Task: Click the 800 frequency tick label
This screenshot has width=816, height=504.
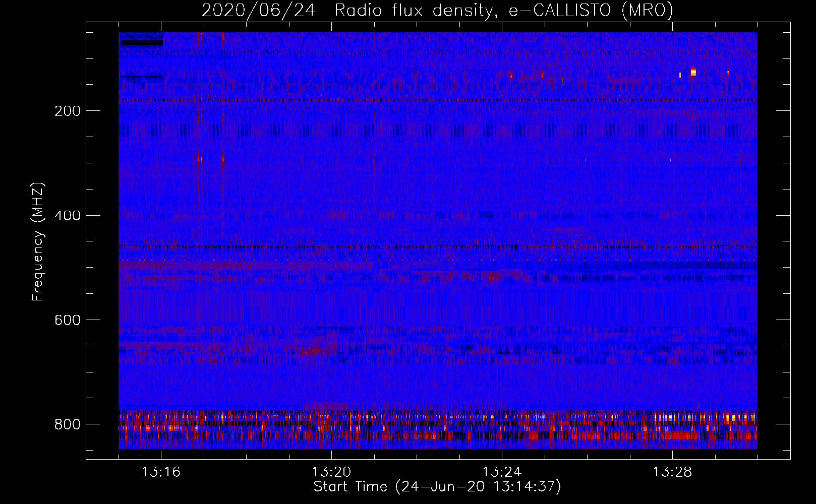Action: [68, 425]
